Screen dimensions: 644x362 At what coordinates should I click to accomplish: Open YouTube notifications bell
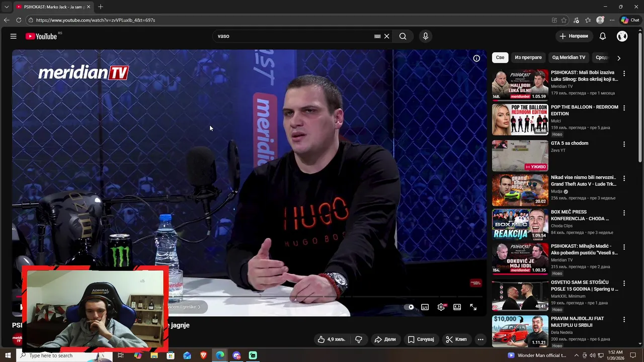[603, 36]
